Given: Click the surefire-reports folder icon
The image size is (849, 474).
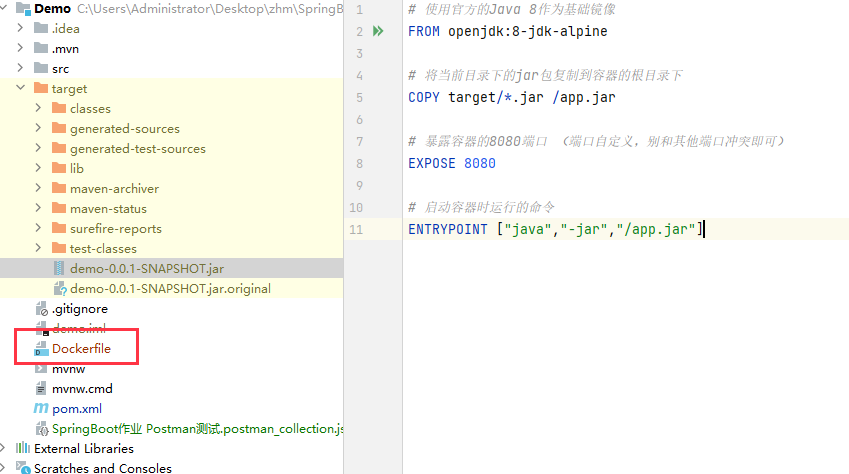Looking at the screenshot, I should click(59, 229).
